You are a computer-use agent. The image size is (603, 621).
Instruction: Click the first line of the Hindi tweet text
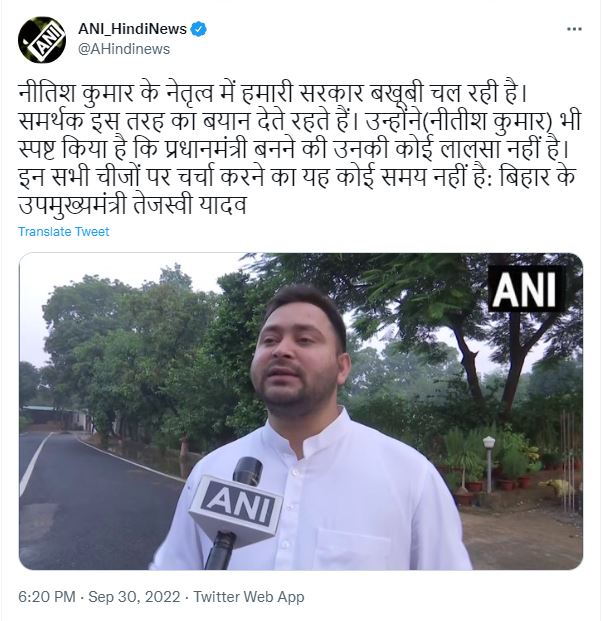pos(272,93)
